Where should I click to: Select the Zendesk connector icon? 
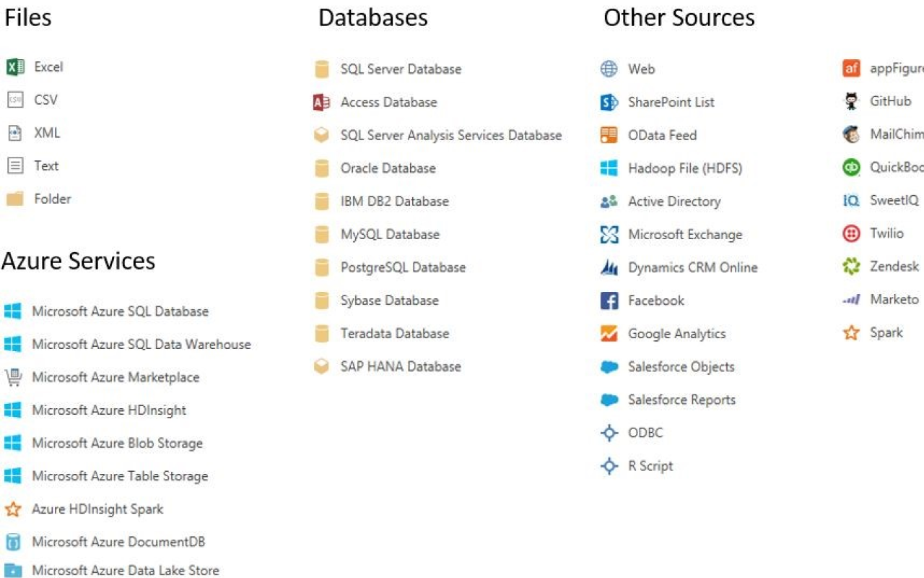[x=851, y=267]
